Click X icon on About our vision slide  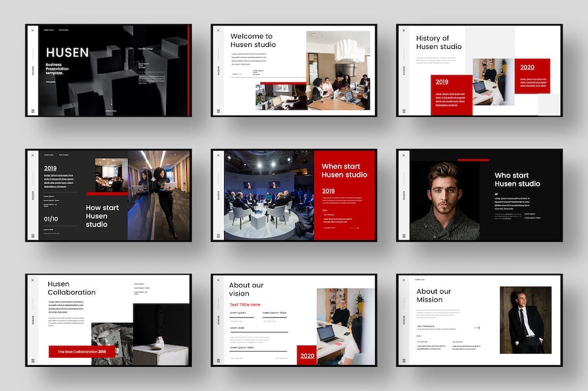click(x=218, y=279)
